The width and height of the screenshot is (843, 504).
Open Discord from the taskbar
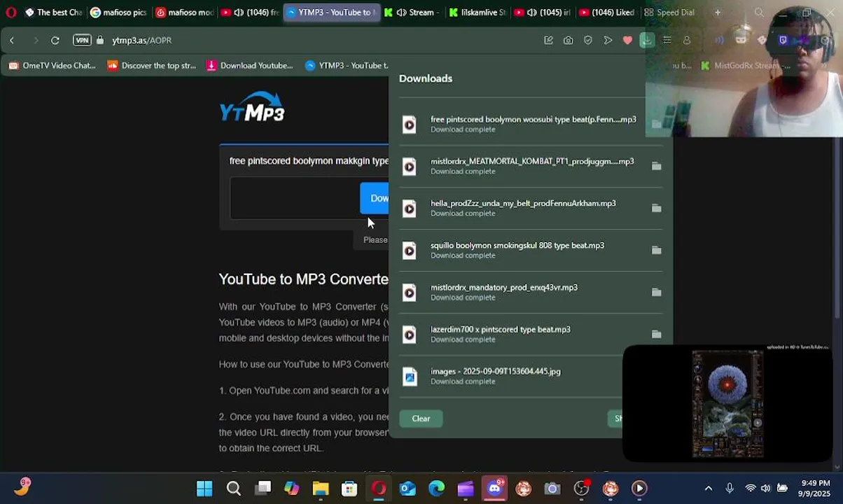pos(495,489)
